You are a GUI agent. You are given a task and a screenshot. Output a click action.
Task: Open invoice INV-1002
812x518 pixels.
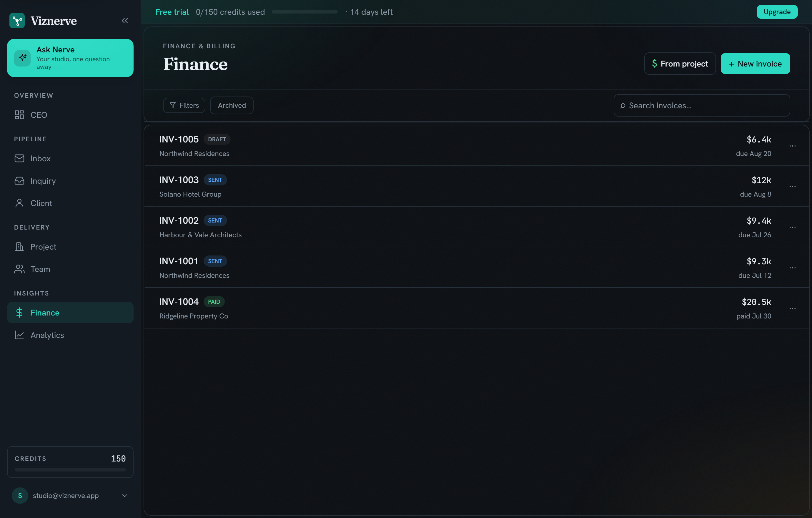pyautogui.click(x=477, y=227)
